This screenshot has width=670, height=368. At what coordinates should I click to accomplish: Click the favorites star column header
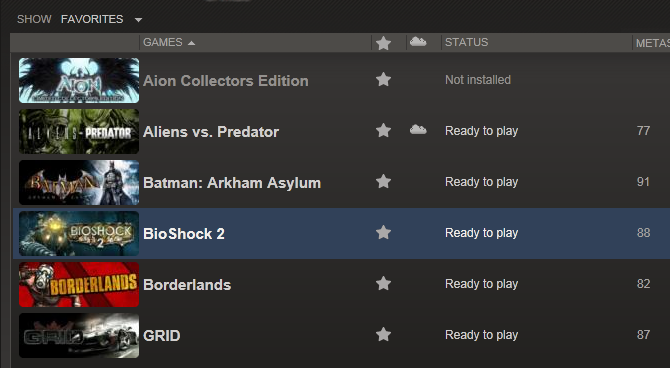[383, 43]
